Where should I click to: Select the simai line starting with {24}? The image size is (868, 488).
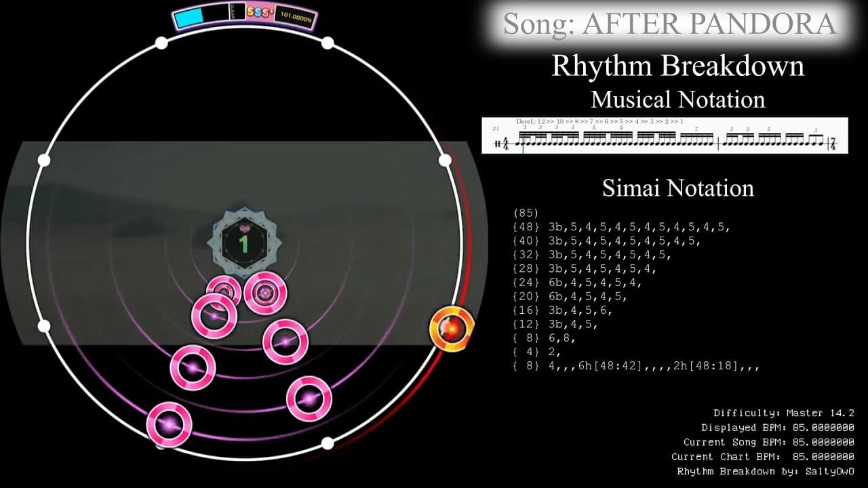577,283
